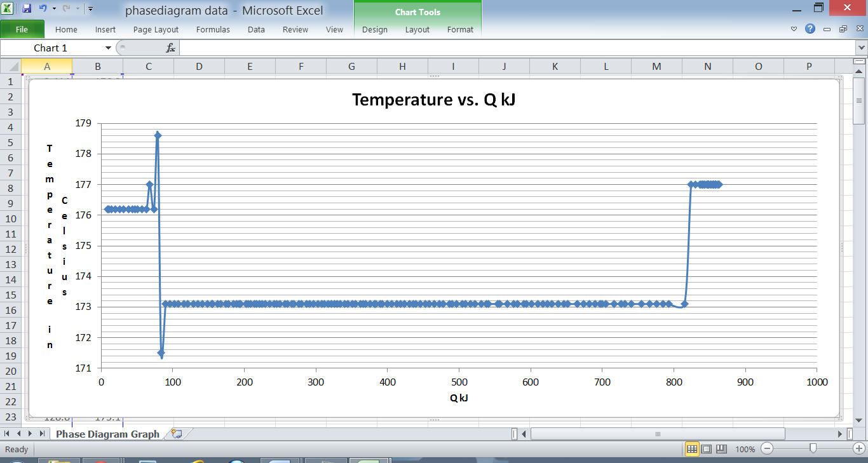Go to the first sheet with the navigation arrow
This screenshot has width=868, height=463.
tap(8, 434)
